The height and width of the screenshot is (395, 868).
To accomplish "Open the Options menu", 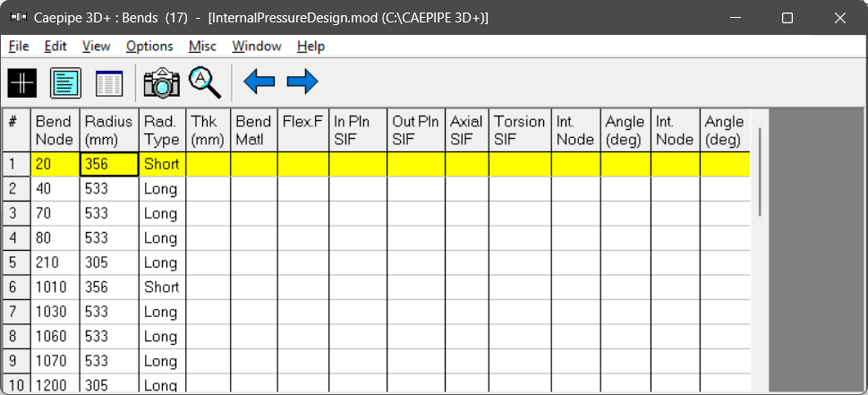I will 149,46.
